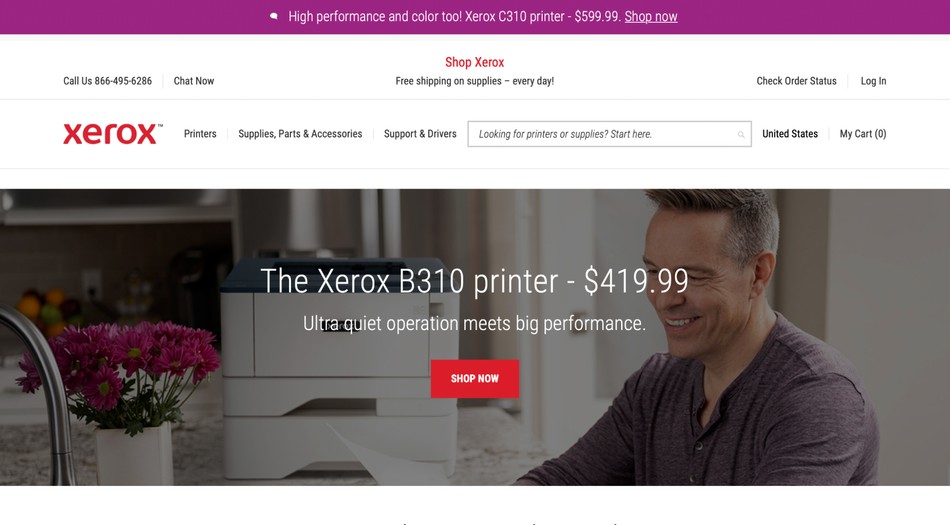Click the Shop Xerox heading
Screen dimensions: 950x525
474,62
